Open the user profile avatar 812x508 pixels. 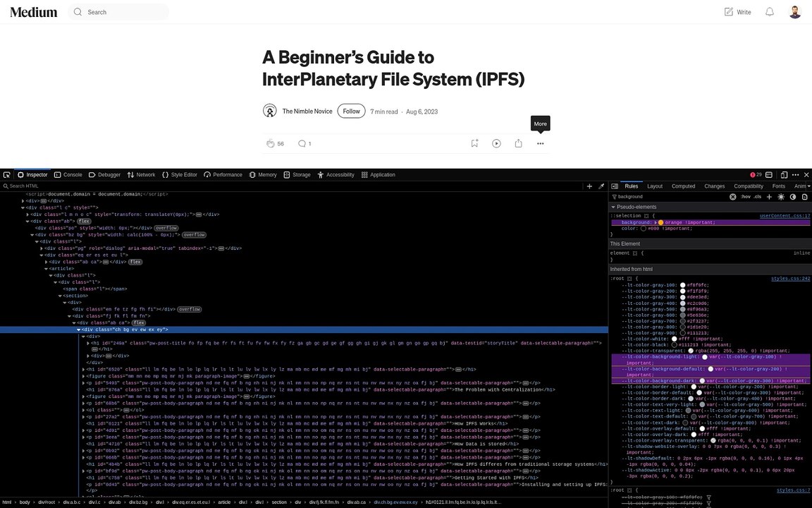pos(795,12)
